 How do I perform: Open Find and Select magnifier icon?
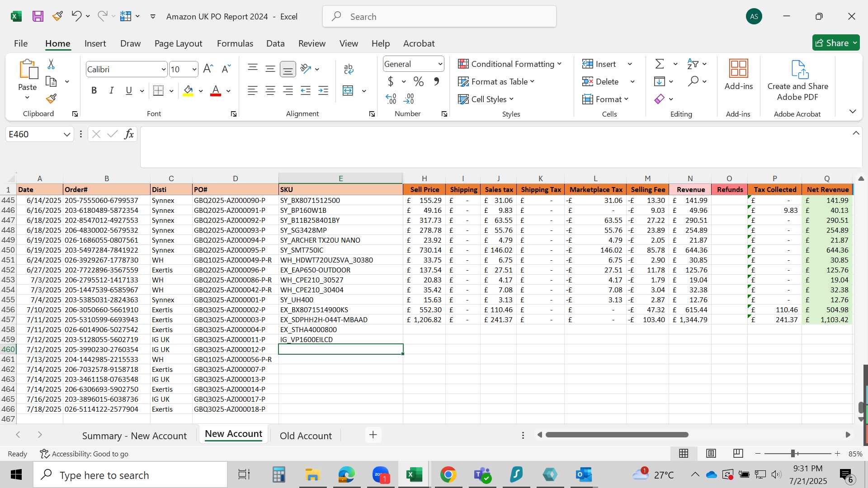click(693, 81)
